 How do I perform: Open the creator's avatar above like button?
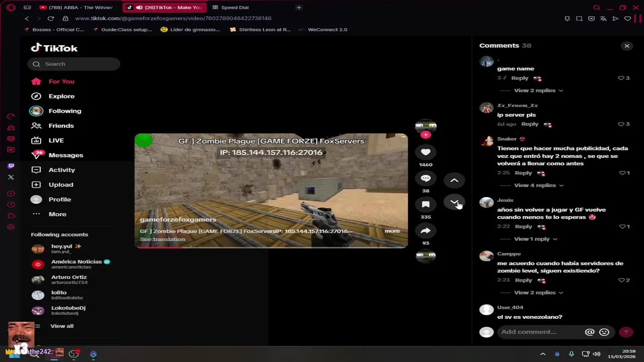tap(426, 126)
